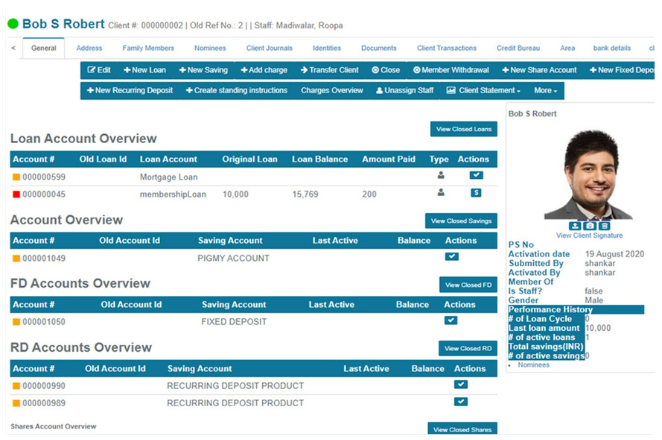Delete the client image with the trash icon

pyautogui.click(x=605, y=226)
